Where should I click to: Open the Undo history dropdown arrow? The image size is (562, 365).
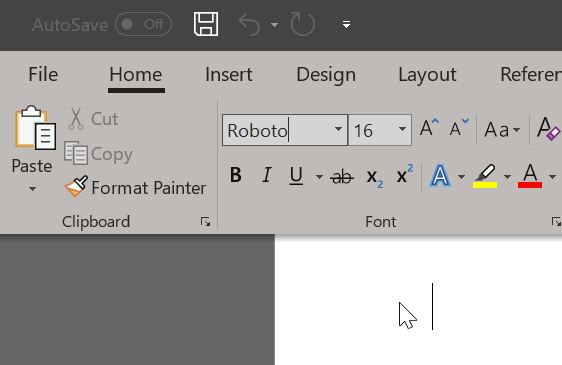point(274,25)
